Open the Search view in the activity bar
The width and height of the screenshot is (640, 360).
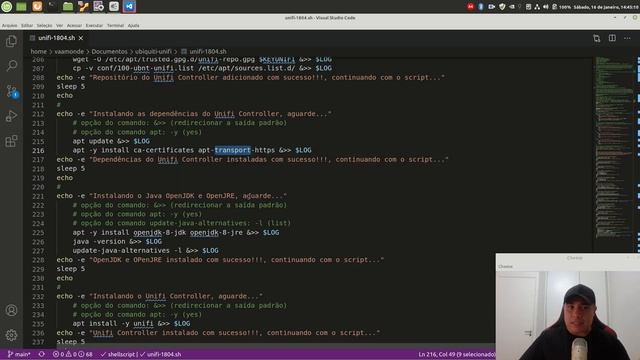tap(11, 66)
